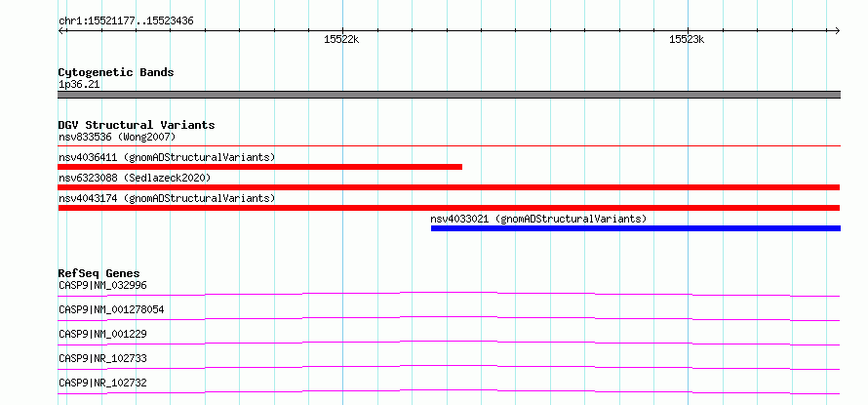Screen dimensions: 868x405
Task: Click the magenta CASP9|NR_102732 transcript line
Action: 449,391
